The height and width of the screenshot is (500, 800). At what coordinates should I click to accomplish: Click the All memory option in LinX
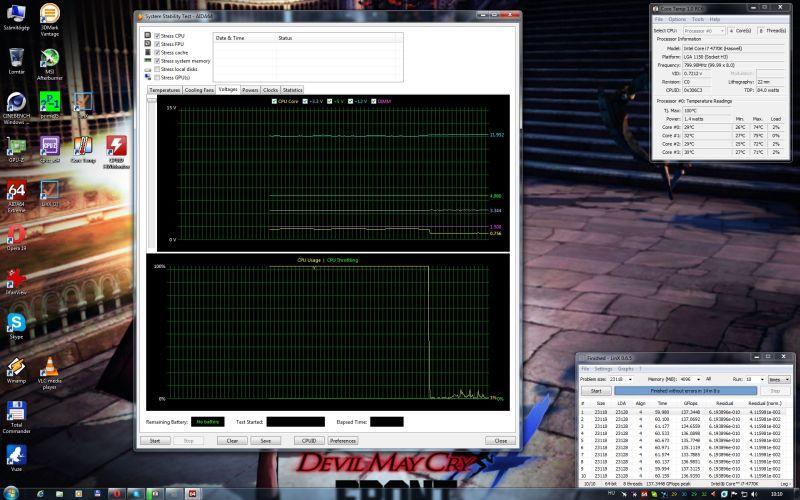tap(708, 380)
